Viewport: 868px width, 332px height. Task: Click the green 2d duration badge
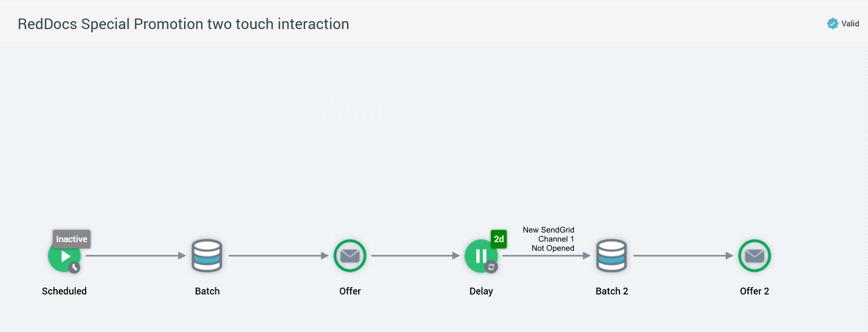point(498,239)
